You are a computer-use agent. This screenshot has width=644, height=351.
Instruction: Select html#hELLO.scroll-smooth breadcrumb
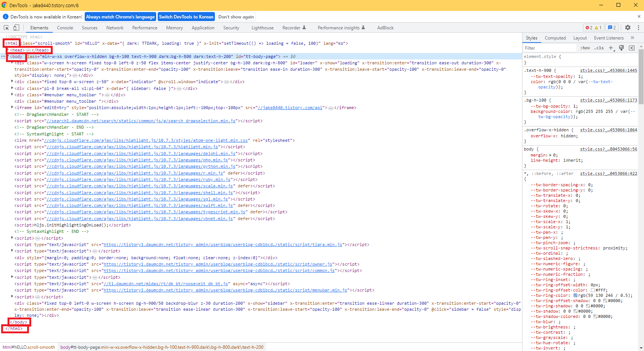pyautogui.click(x=29, y=347)
